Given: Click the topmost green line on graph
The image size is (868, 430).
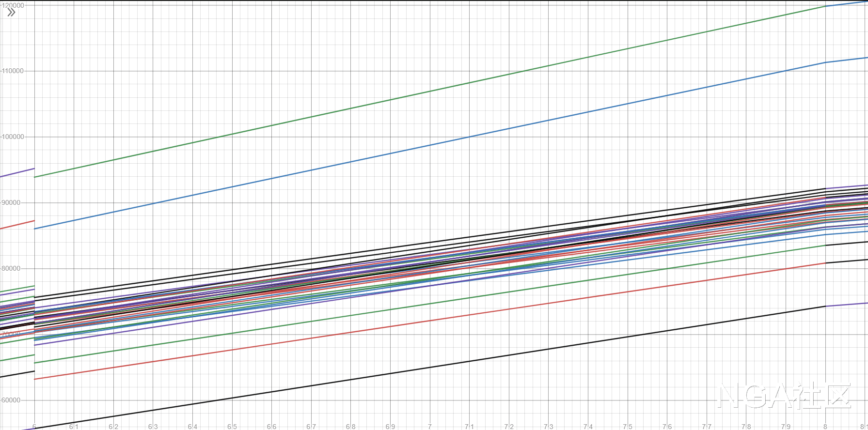Looking at the screenshot, I should pos(430,92).
